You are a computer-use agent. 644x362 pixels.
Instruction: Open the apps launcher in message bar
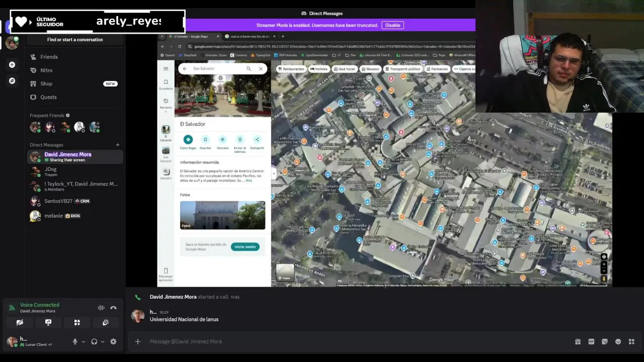(632, 341)
